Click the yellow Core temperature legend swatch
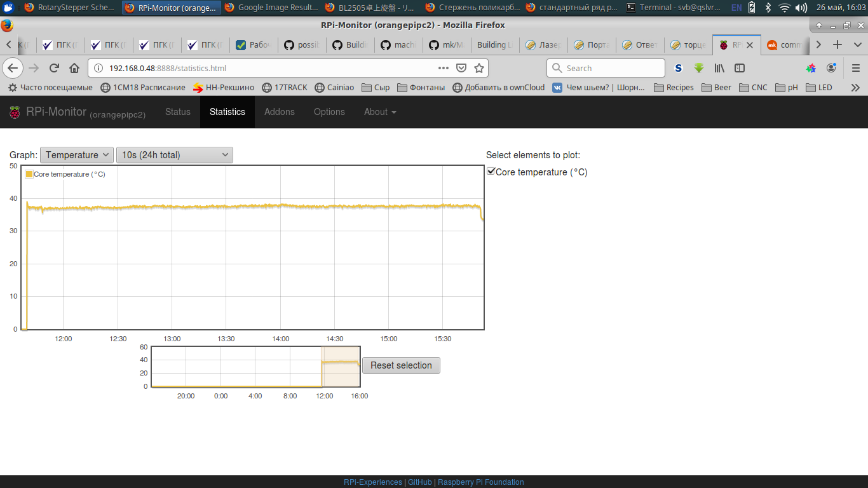 [x=29, y=174]
